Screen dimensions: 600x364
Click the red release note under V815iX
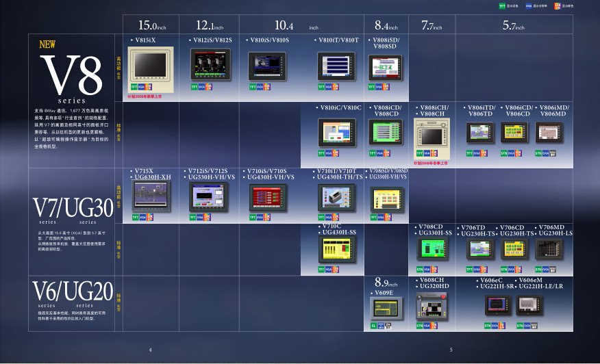145,96
